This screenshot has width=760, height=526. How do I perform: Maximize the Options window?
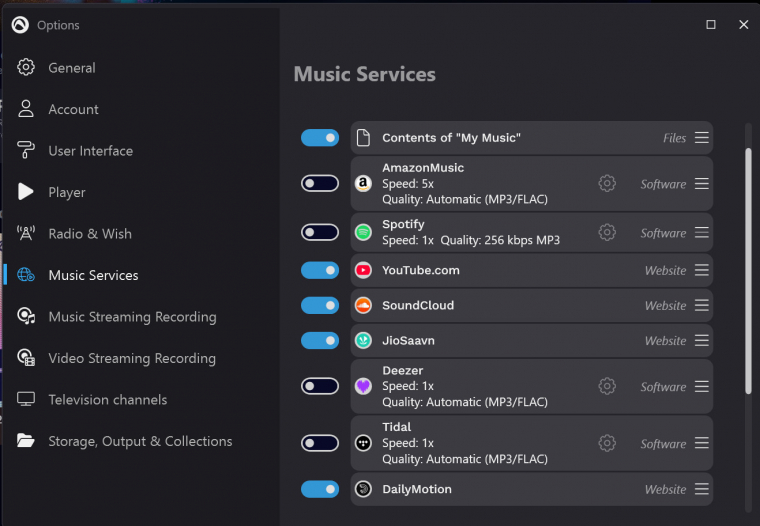(711, 25)
